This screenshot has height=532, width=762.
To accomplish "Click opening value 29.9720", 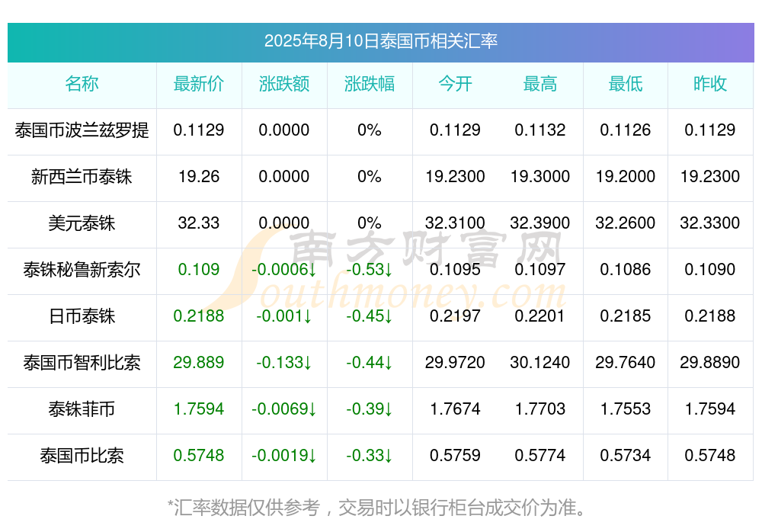I will click(455, 363).
